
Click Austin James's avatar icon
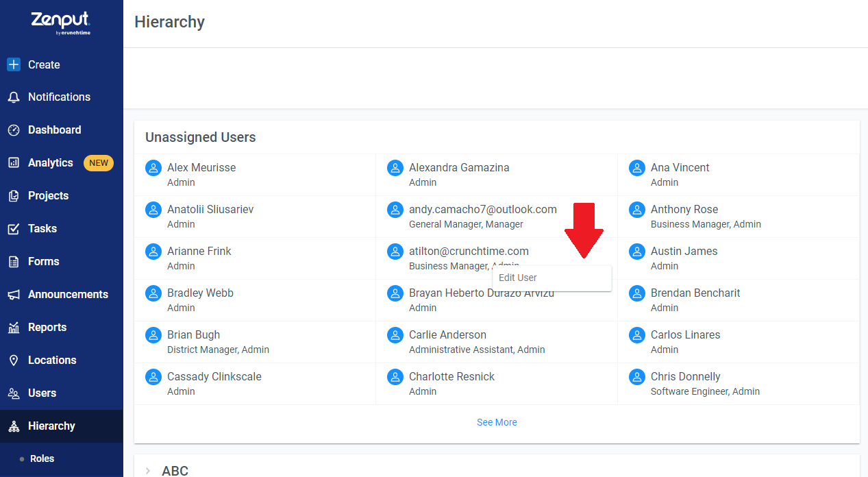click(x=637, y=252)
